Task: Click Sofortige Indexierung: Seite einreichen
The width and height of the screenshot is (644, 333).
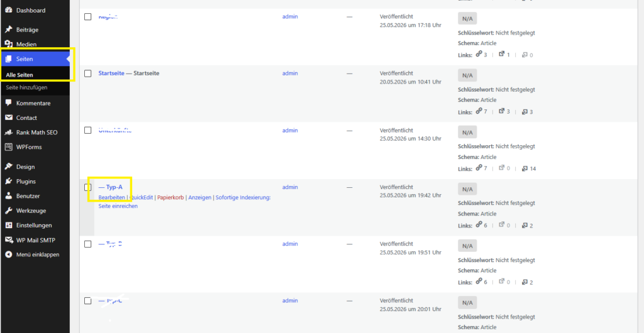Action: tap(185, 202)
